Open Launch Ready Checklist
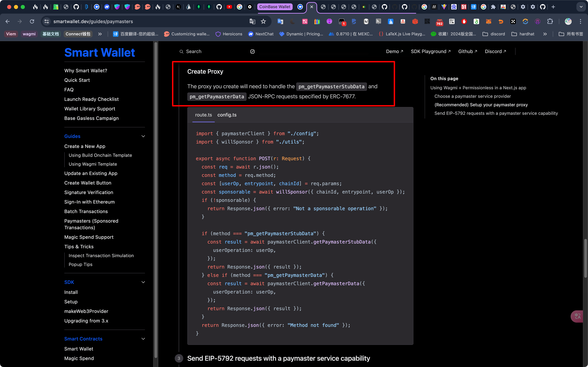 point(92,99)
